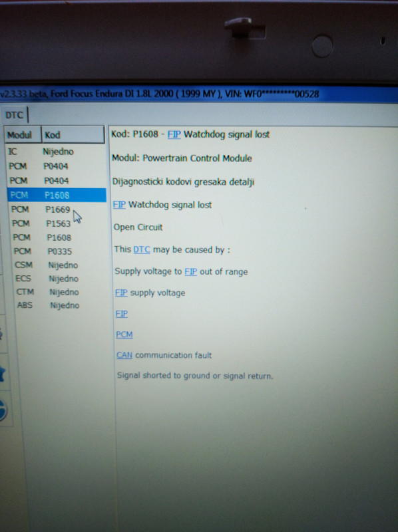398x532 pixels.
Task: Click the Ford Focus Endura DI title bar
Action: click(x=199, y=94)
